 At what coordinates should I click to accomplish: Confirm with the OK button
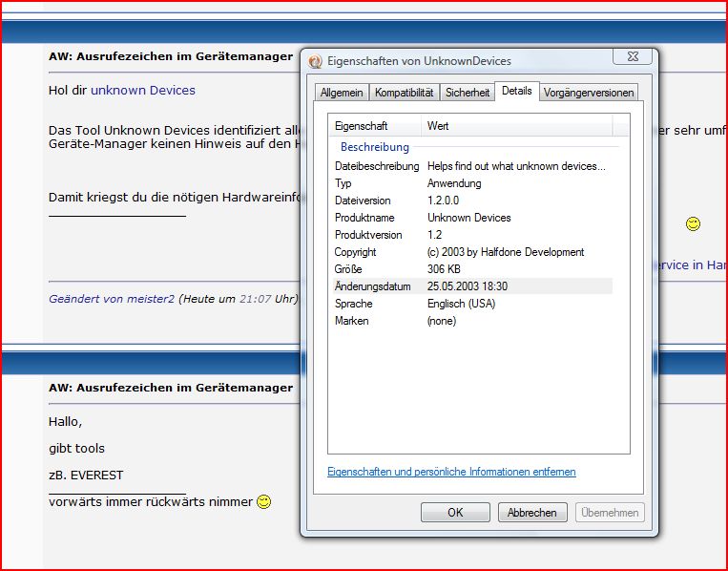point(455,513)
